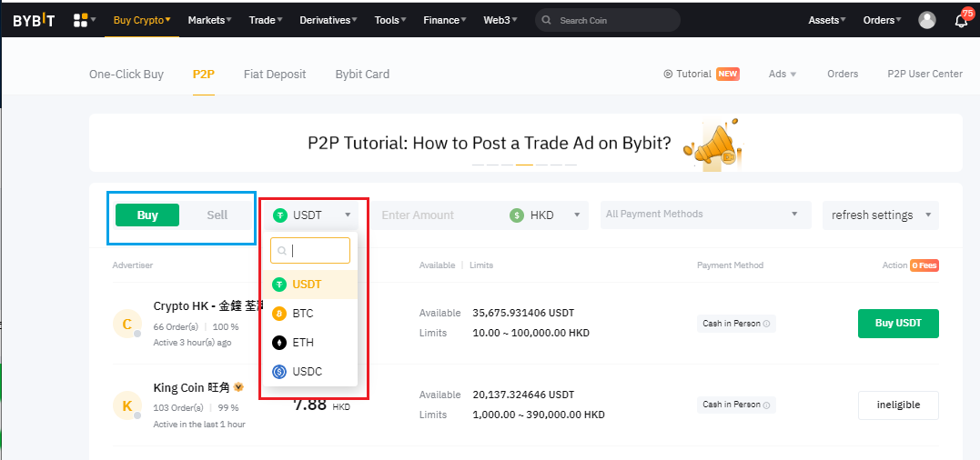Open the P2P Orders link

pos(843,74)
